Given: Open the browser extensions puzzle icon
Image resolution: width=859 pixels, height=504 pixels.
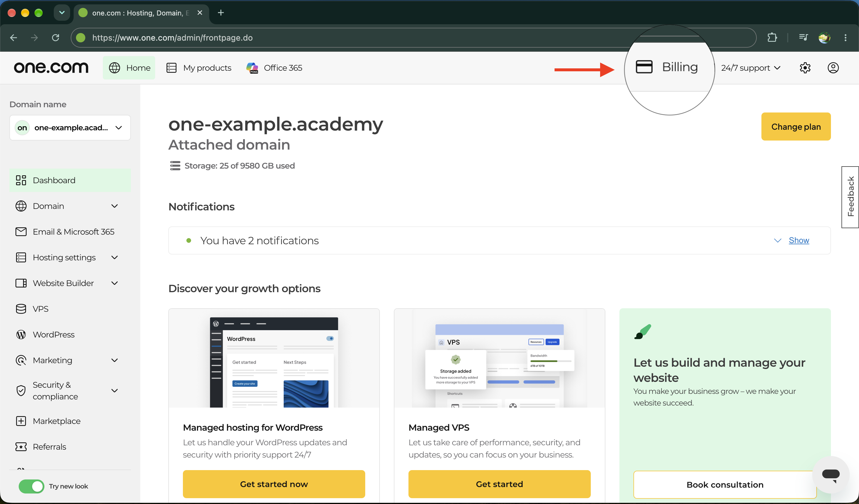Looking at the screenshot, I should (772, 37).
